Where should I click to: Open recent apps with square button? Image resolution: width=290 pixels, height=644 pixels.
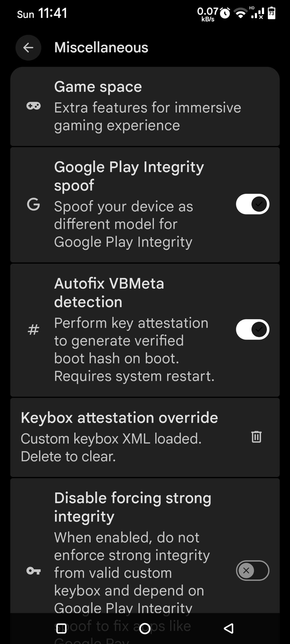(x=61, y=628)
